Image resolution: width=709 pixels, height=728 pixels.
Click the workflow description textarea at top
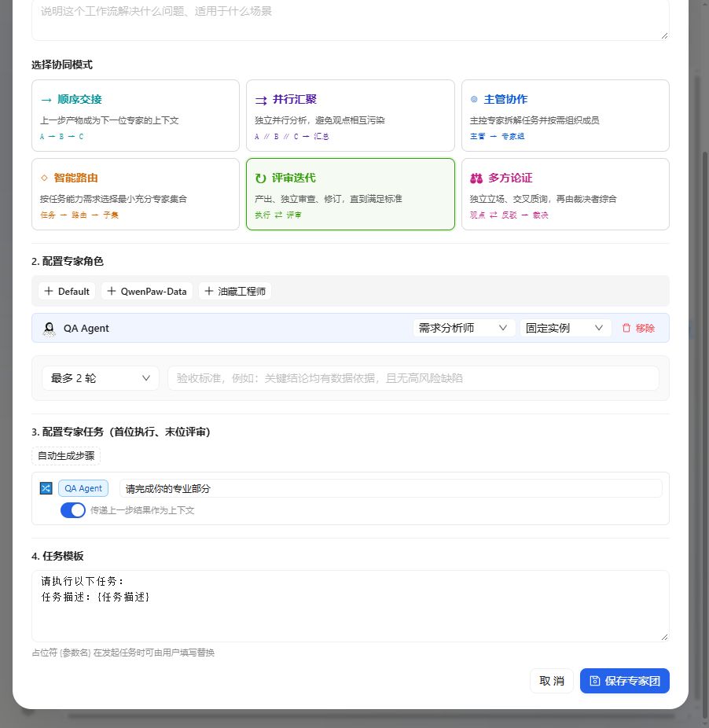point(350,19)
